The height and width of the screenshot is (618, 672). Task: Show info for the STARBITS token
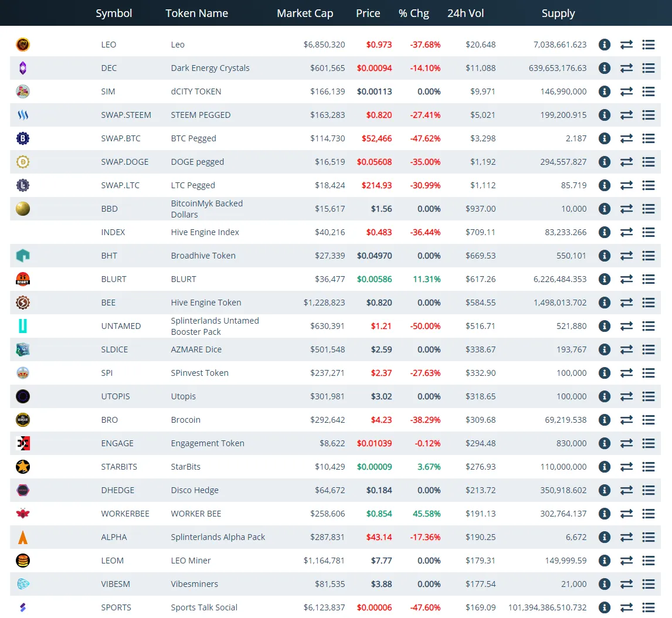point(605,467)
